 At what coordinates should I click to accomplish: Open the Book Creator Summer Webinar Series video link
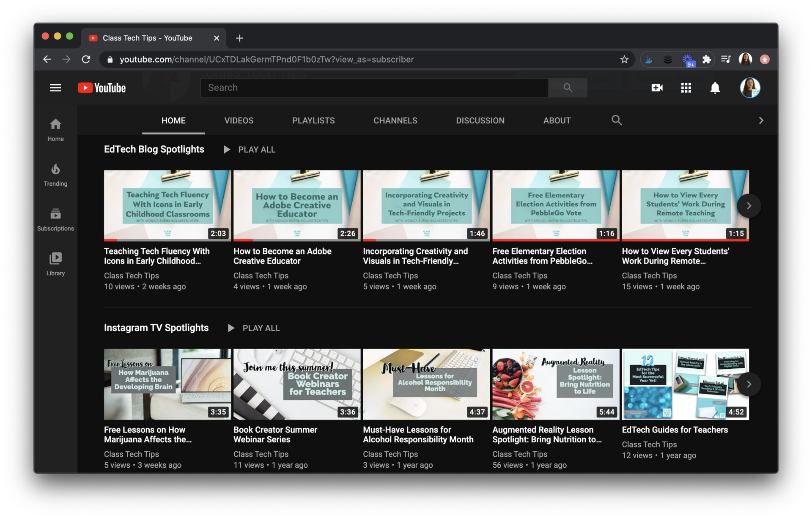(275, 434)
